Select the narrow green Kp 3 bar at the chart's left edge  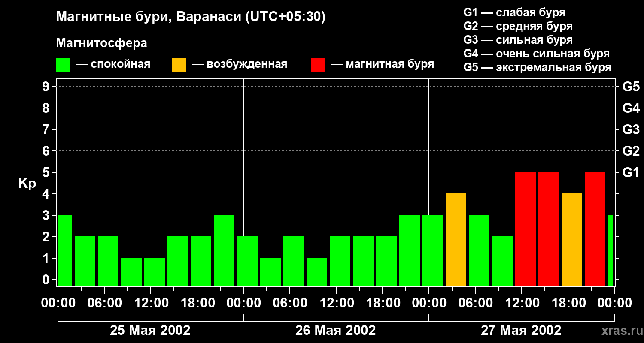coord(65,251)
